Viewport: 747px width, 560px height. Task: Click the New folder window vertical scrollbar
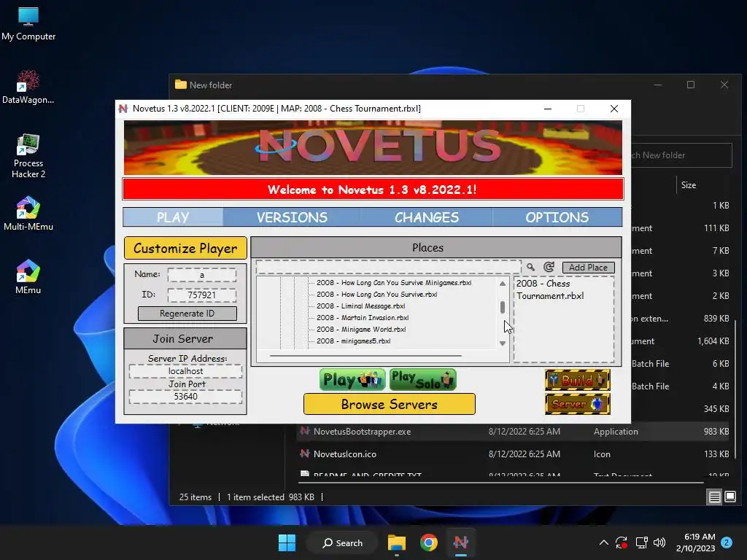(735, 391)
